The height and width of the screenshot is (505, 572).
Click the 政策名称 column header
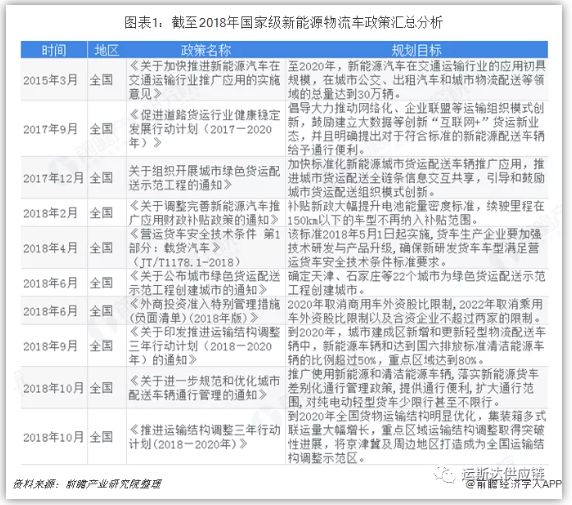coord(206,50)
